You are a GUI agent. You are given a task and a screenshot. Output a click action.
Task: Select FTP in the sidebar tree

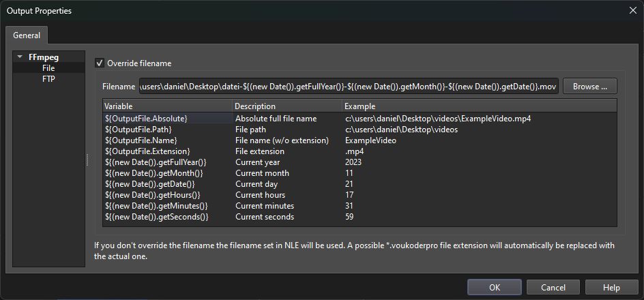pyautogui.click(x=48, y=78)
